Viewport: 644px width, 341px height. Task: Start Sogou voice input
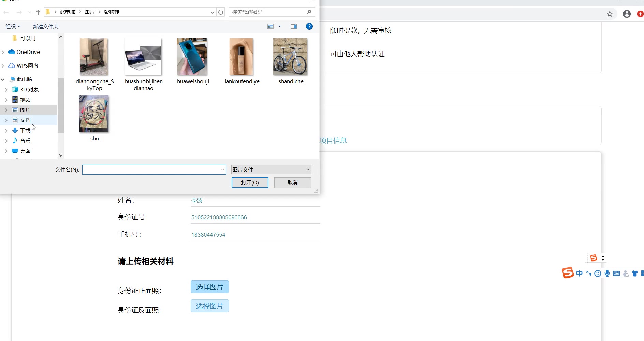(x=607, y=273)
